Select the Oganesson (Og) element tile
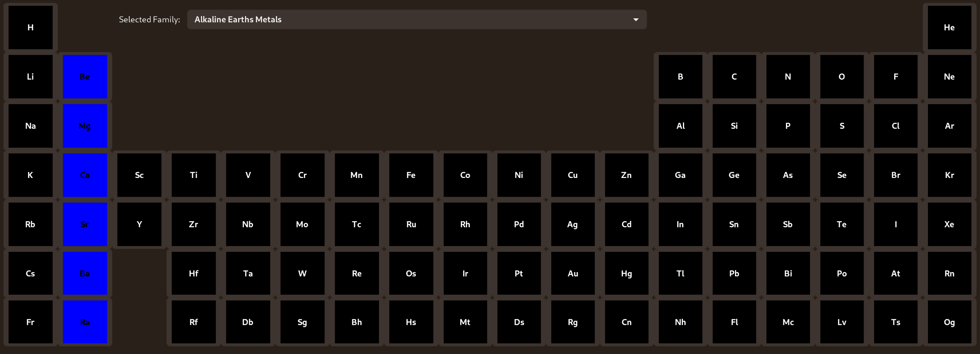 949,322
